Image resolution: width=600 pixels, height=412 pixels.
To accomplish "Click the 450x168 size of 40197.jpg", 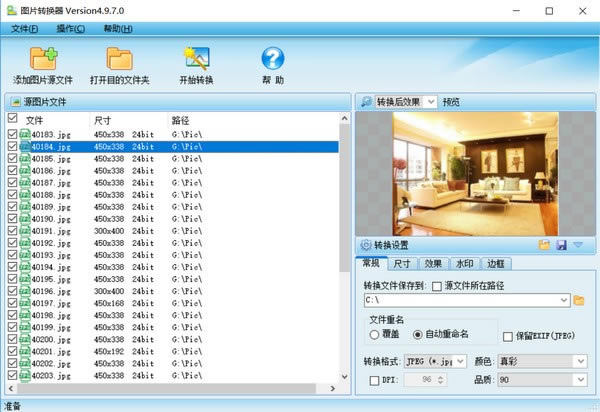I will pos(109,303).
